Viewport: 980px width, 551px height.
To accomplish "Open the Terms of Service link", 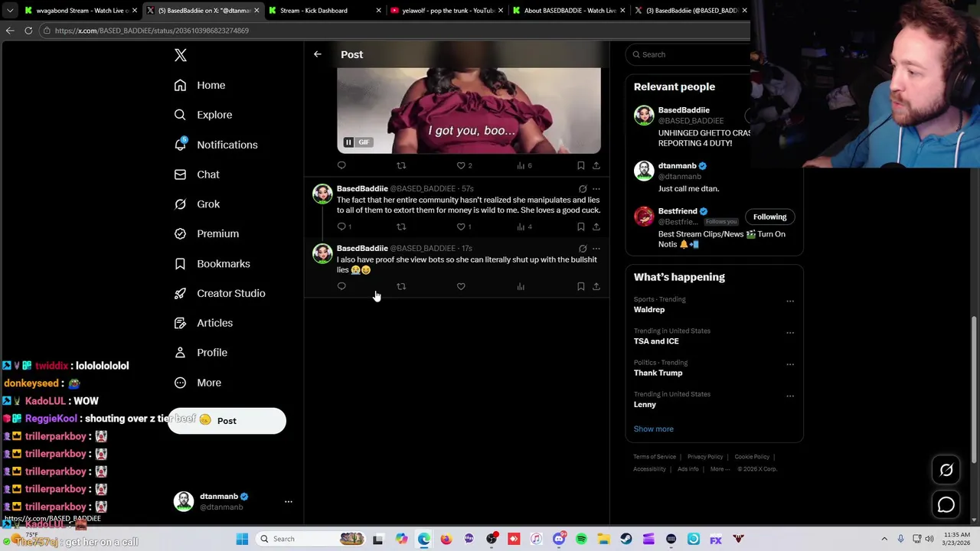I will tap(655, 457).
